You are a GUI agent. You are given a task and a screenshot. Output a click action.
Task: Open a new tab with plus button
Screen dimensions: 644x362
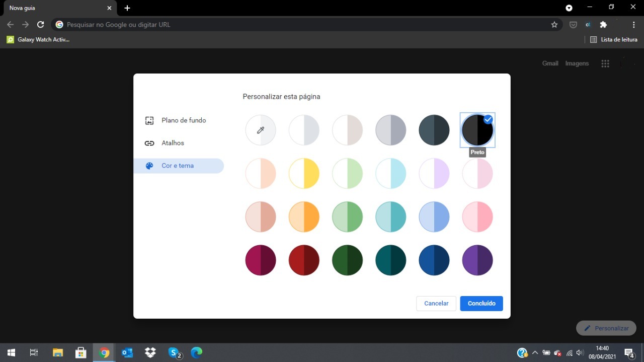(127, 8)
